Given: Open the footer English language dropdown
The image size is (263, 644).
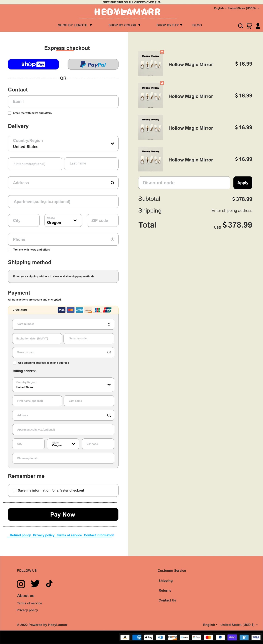Looking at the screenshot, I should click(x=211, y=625).
